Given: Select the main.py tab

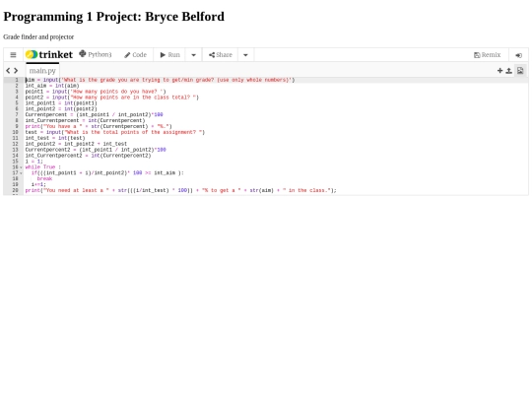Looking at the screenshot, I should coord(42,71).
